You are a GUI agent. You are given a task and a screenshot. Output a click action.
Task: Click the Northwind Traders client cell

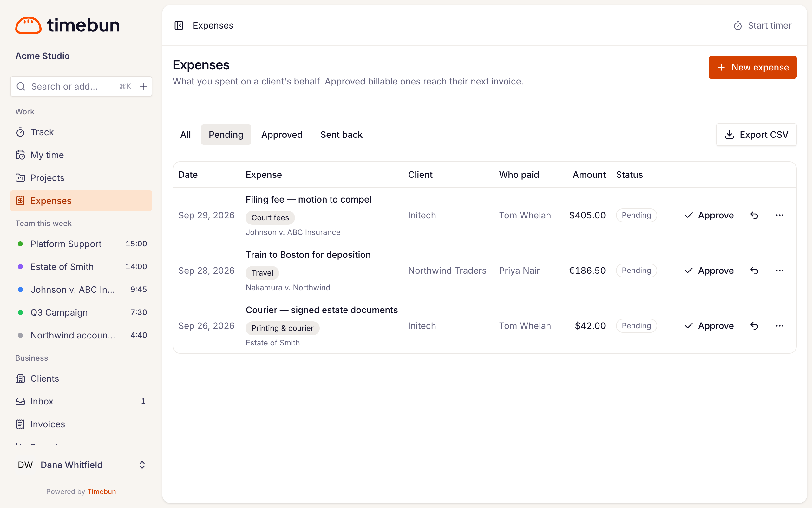point(447,271)
